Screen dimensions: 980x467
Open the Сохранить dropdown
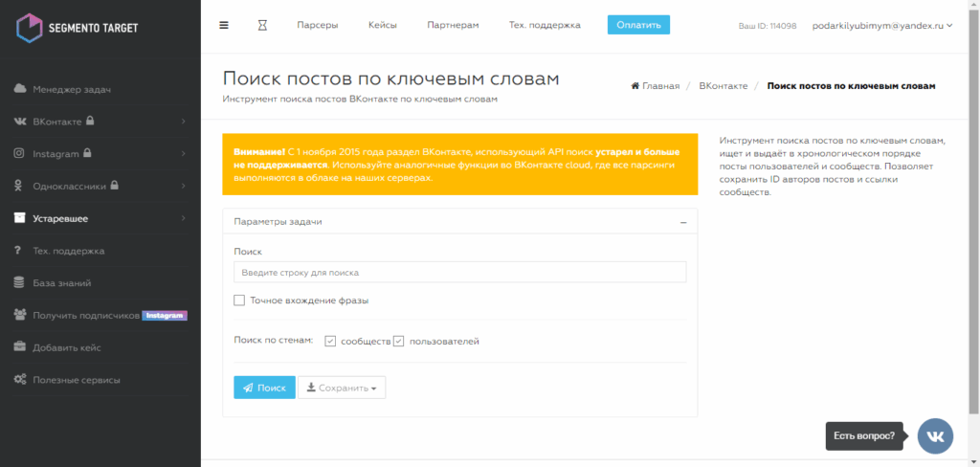[342, 388]
